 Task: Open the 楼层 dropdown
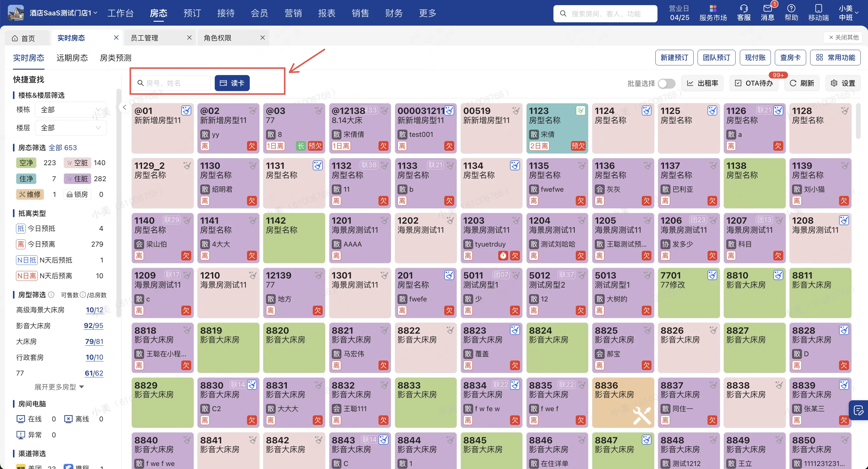point(71,128)
